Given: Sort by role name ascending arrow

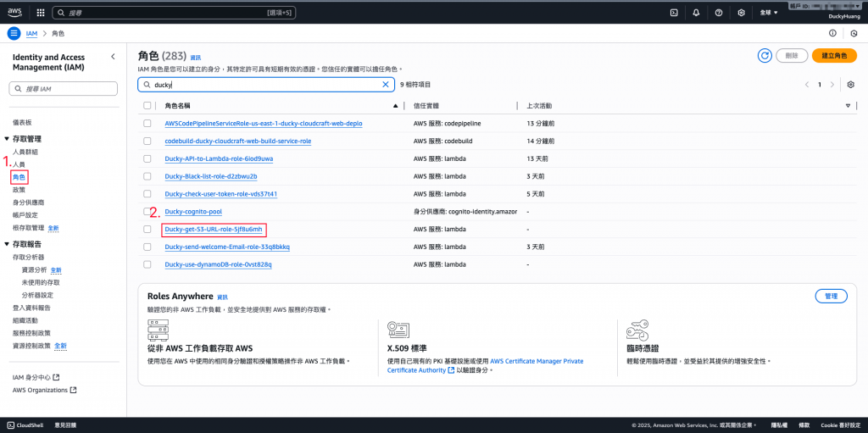Looking at the screenshot, I should click(x=395, y=105).
